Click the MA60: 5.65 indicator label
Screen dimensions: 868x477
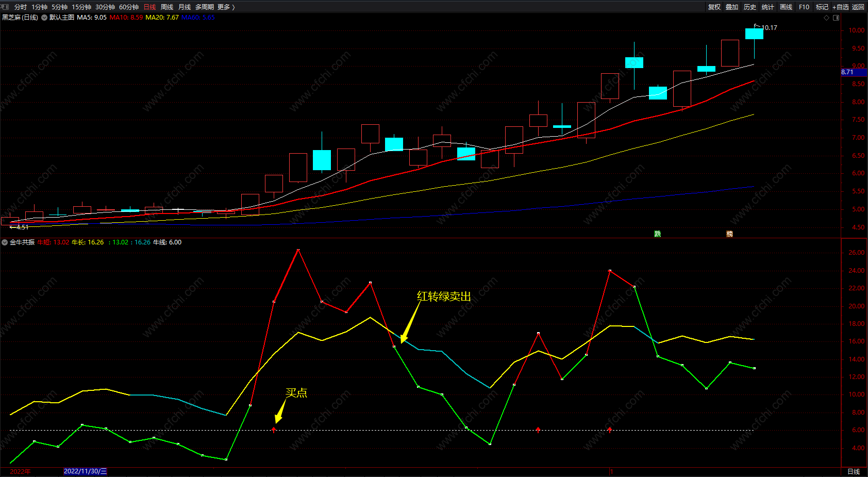pyautogui.click(x=198, y=18)
